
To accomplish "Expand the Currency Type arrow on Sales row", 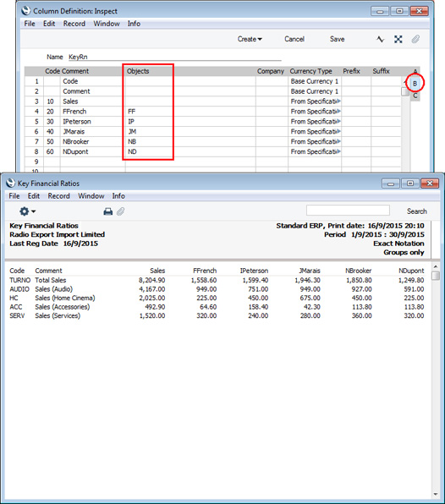I will pos(338,101).
